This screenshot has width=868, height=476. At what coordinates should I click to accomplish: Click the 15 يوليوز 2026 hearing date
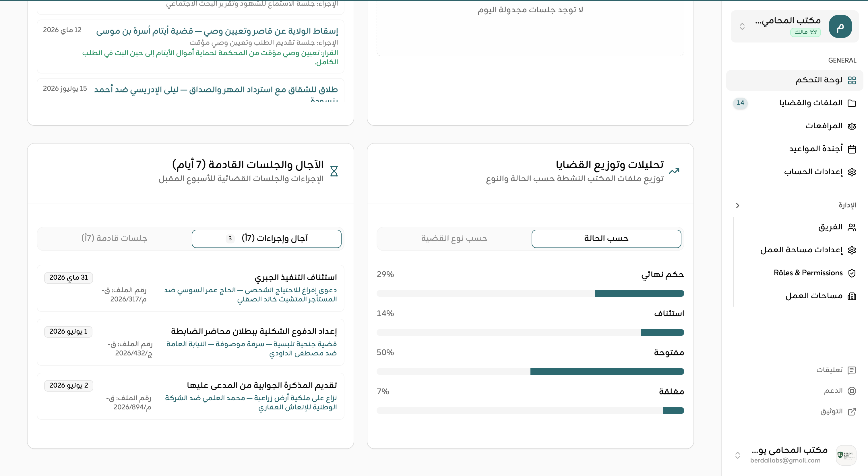click(x=65, y=89)
